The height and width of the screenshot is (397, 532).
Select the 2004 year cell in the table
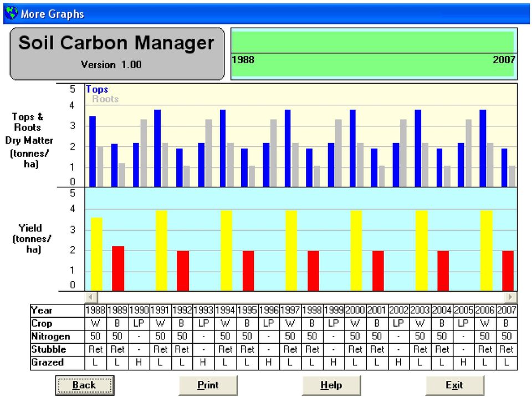tap(442, 311)
